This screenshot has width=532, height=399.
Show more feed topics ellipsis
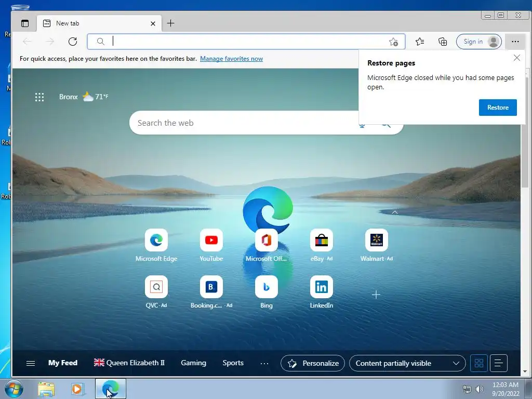point(264,363)
